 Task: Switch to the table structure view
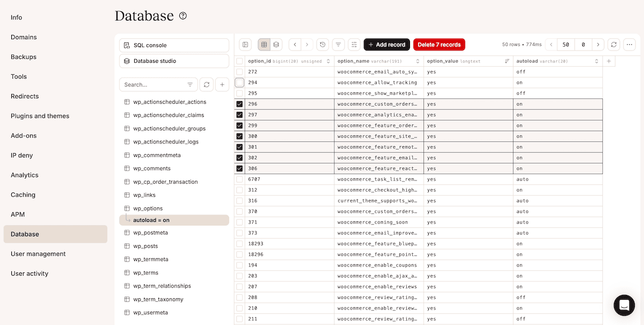coord(276,45)
